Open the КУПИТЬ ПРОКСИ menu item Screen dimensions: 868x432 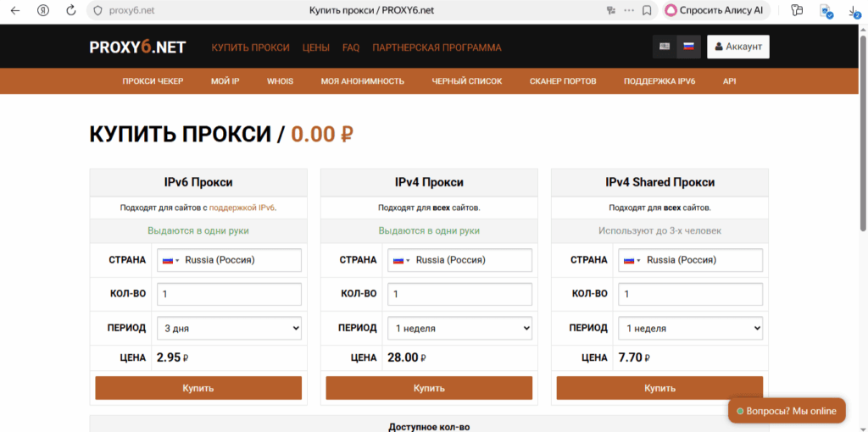click(x=250, y=47)
